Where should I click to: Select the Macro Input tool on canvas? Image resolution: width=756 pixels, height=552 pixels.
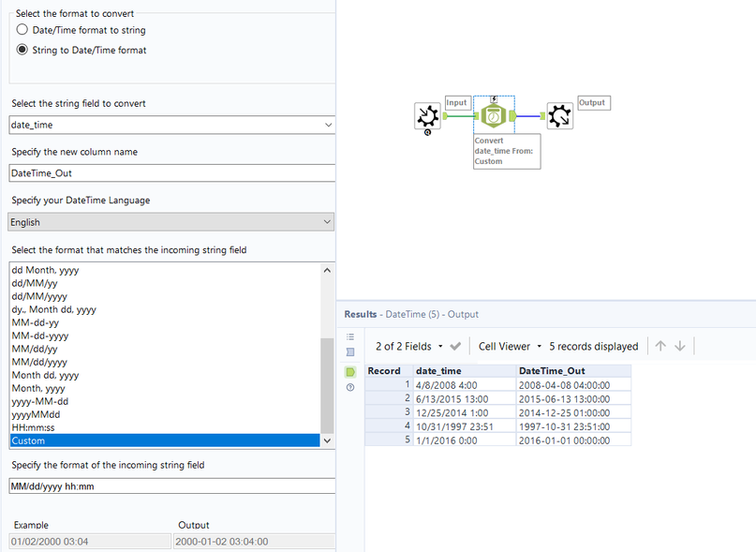coord(428,116)
